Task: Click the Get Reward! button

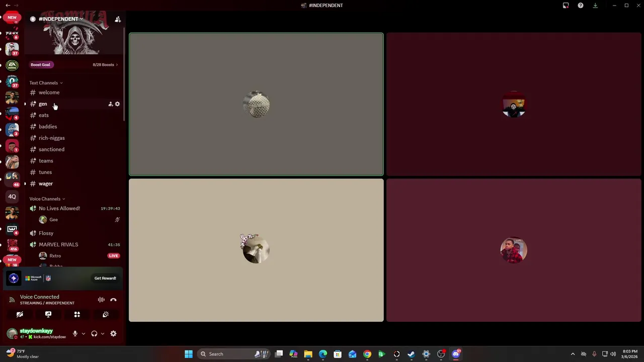Action: (105, 278)
